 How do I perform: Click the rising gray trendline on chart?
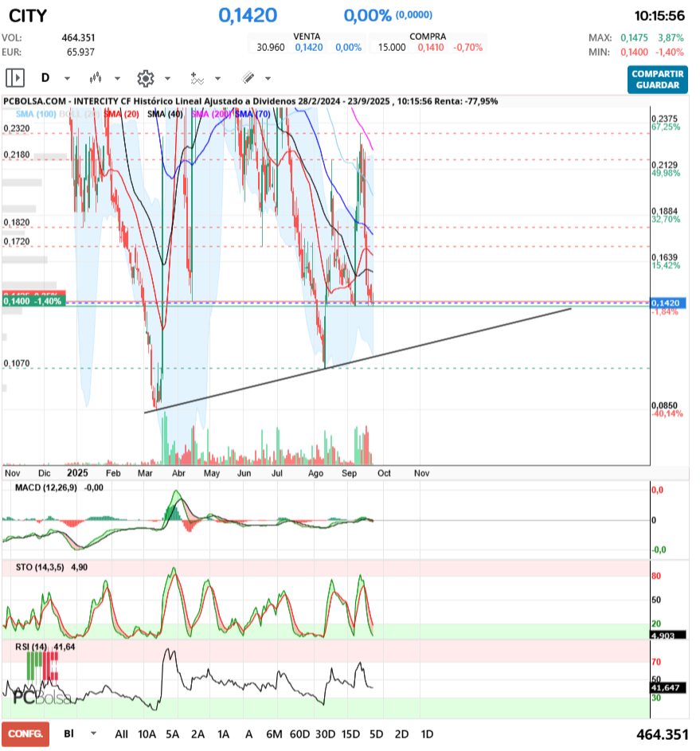click(x=358, y=361)
